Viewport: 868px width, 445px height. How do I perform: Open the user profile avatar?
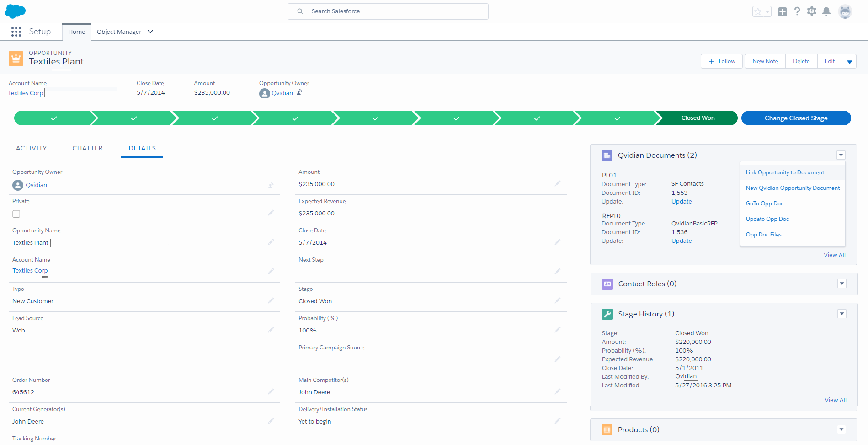(846, 11)
